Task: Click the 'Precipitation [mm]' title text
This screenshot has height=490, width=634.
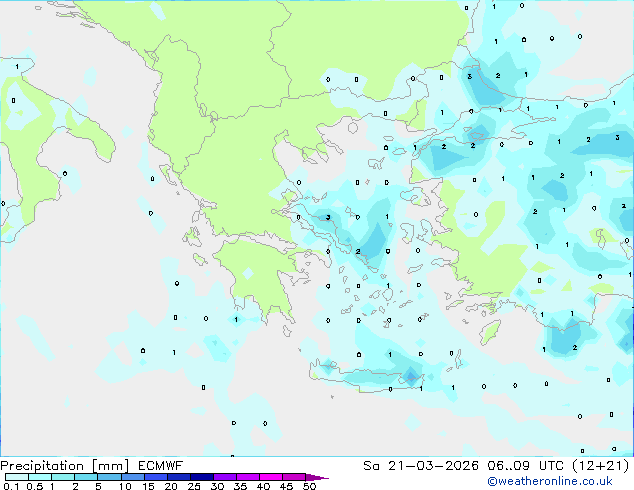Action: point(65,466)
